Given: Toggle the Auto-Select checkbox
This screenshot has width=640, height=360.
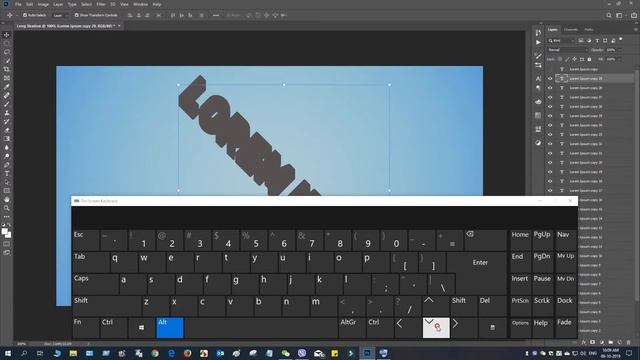Looking at the screenshot, I should click(24, 15).
